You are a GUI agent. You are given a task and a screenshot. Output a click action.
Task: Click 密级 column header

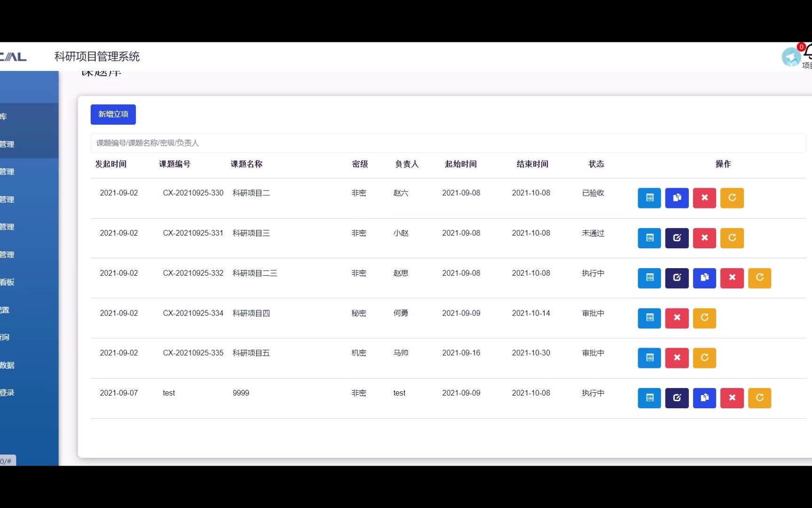pyautogui.click(x=360, y=164)
